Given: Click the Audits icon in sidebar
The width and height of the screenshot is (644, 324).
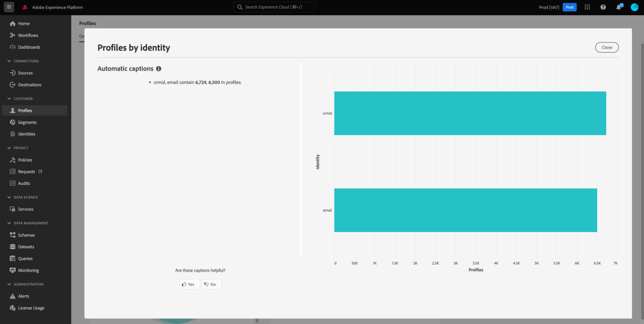Looking at the screenshot, I should coord(13,183).
